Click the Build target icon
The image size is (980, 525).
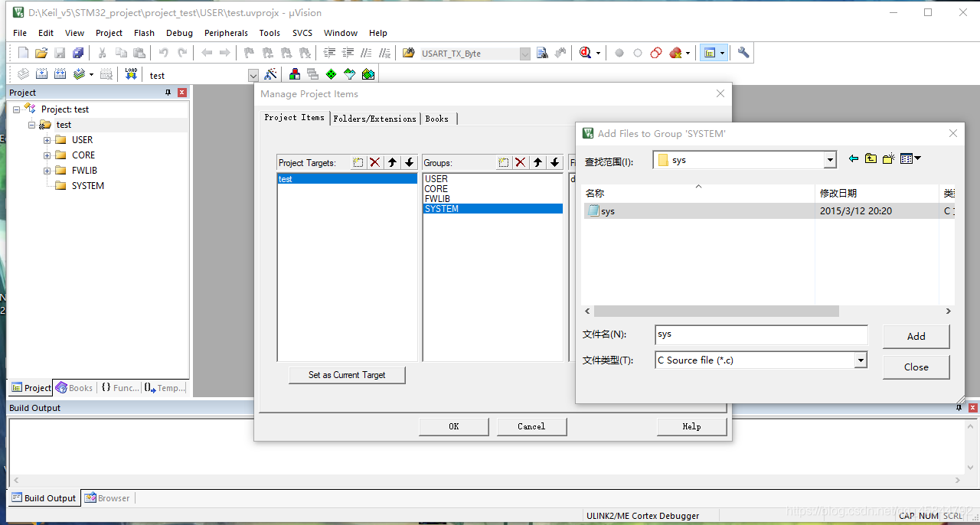pos(41,74)
